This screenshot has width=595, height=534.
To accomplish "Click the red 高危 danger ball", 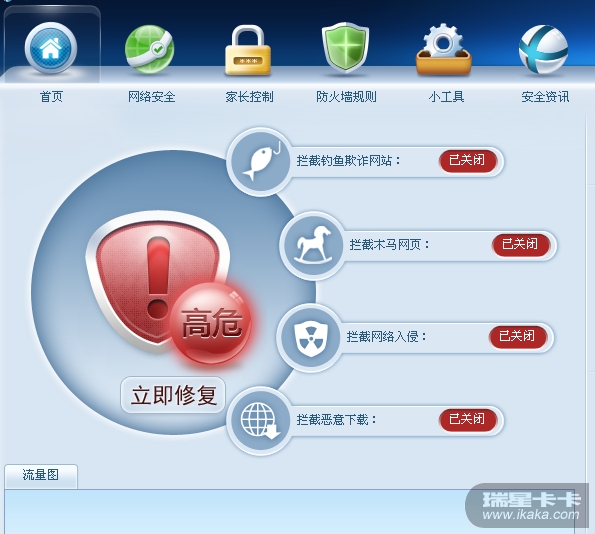I will [x=211, y=323].
